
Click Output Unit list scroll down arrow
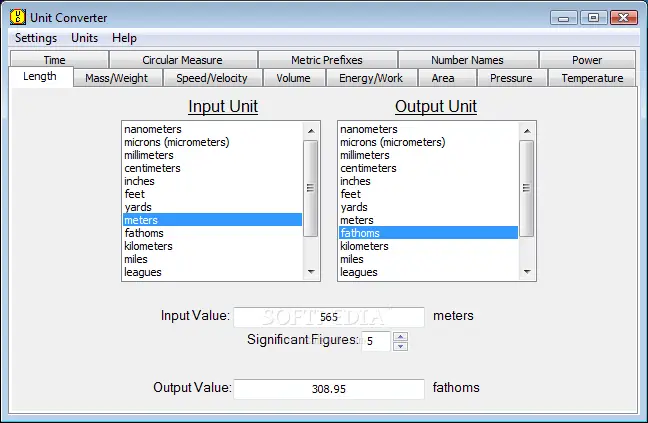pyautogui.click(x=527, y=272)
